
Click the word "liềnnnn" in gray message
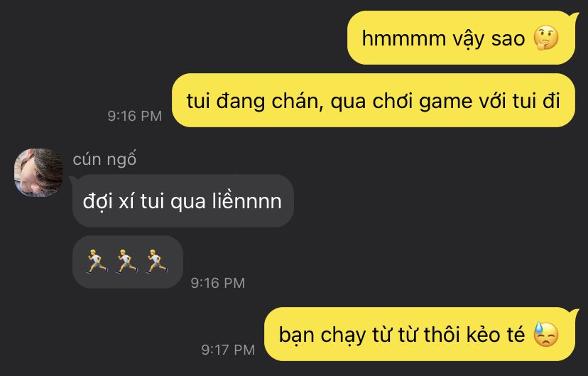pyautogui.click(x=246, y=200)
